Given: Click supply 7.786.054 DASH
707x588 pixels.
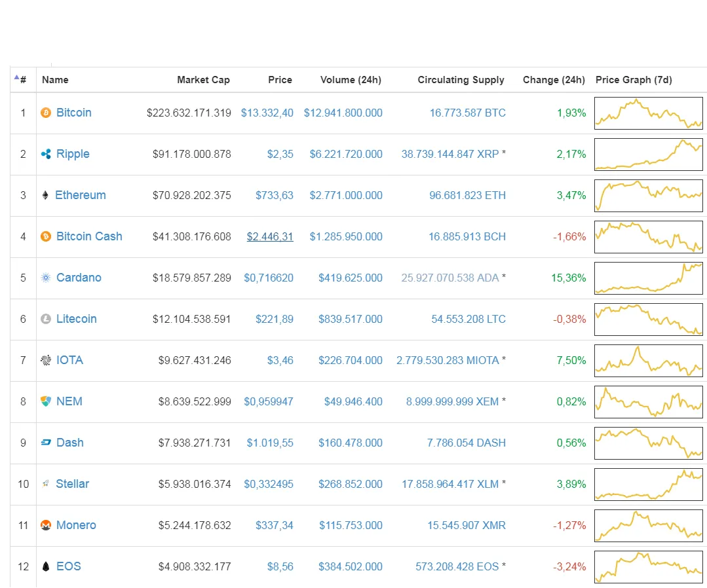Looking at the screenshot, I should 467,443.
